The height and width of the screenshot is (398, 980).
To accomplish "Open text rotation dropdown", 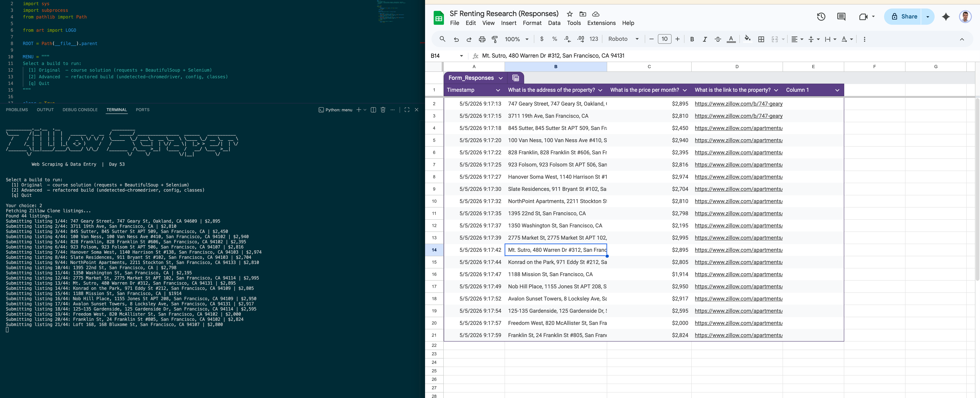I will 847,39.
